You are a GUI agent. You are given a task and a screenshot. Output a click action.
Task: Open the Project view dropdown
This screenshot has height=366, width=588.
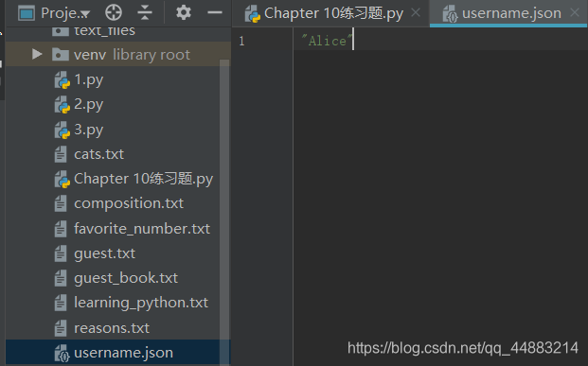(x=65, y=13)
